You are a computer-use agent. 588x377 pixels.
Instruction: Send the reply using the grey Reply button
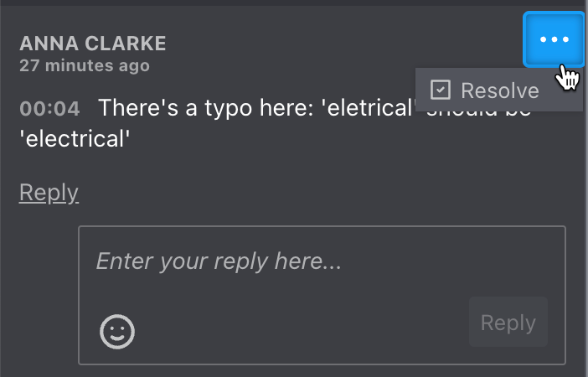508,322
